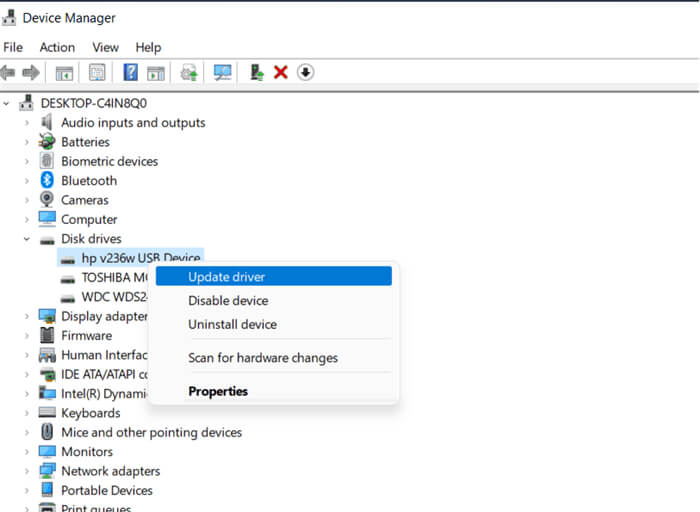Click the Forward arrow toolbar icon

point(31,72)
